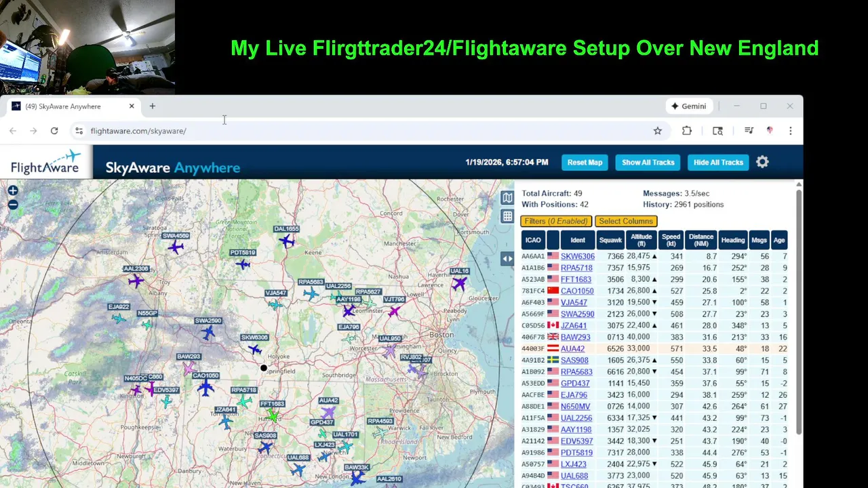The image size is (868, 488).
Task: Click Reset Map button
Action: point(585,163)
